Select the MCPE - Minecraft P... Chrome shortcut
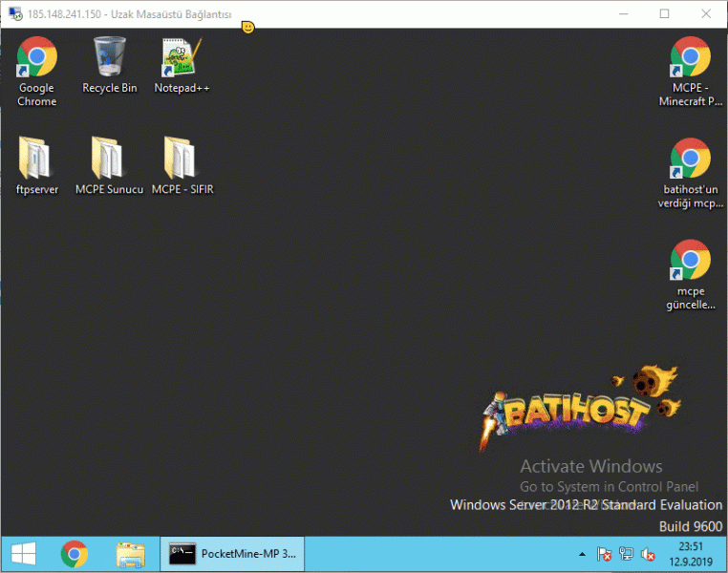This screenshot has width=728, height=573. 691,72
